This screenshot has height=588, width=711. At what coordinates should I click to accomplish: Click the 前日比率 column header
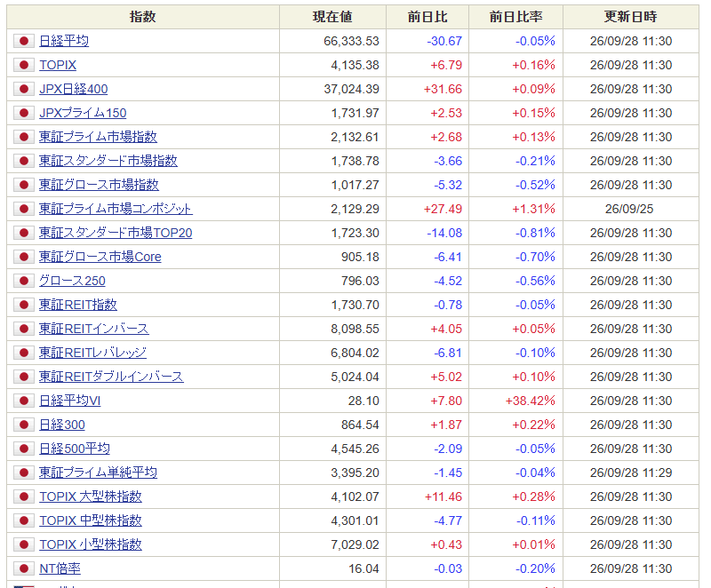click(x=515, y=17)
